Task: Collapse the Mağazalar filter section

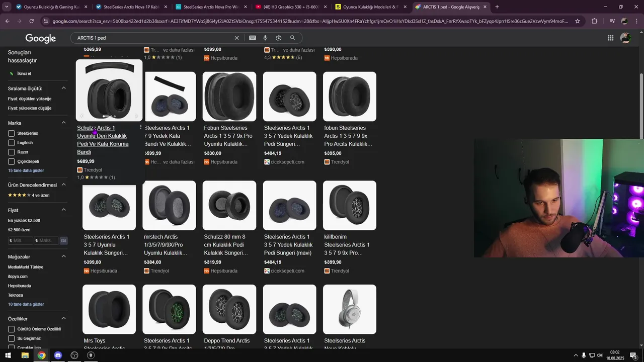Action: tap(64, 256)
